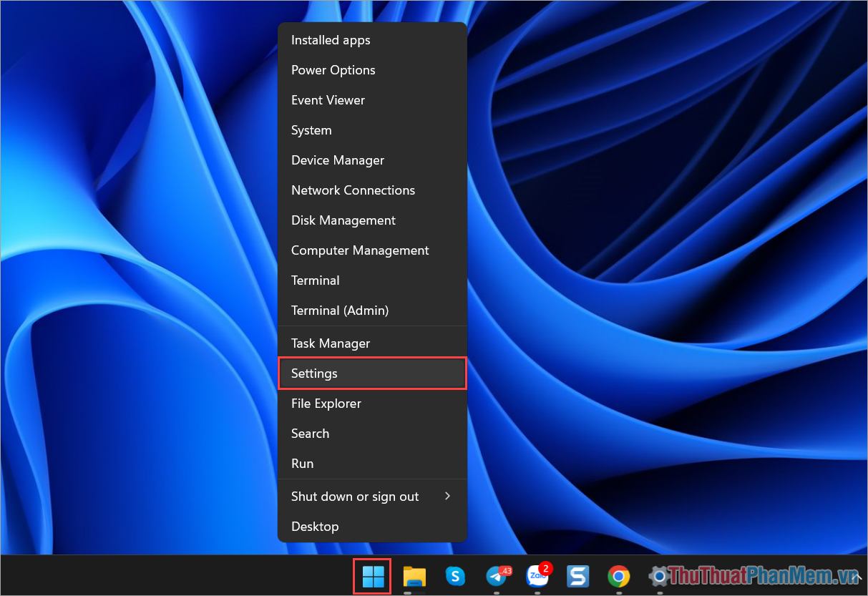Screen dimensions: 868x596
Task: Open File Explorer from the taskbar
Action: (415, 576)
